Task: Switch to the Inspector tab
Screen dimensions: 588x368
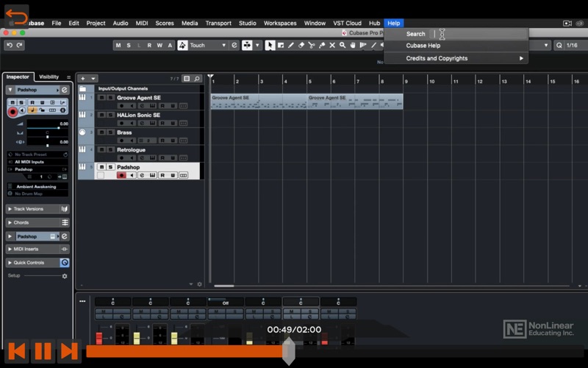Action: tap(18, 77)
